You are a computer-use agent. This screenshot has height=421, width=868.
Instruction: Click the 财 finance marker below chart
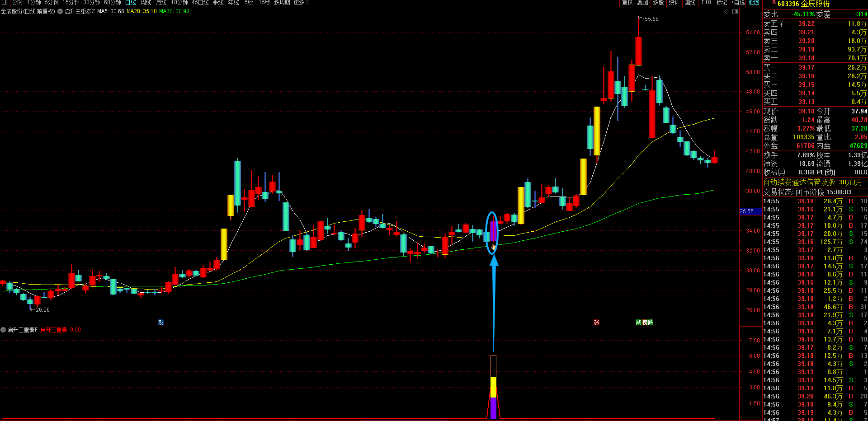[x=161, y=322]
